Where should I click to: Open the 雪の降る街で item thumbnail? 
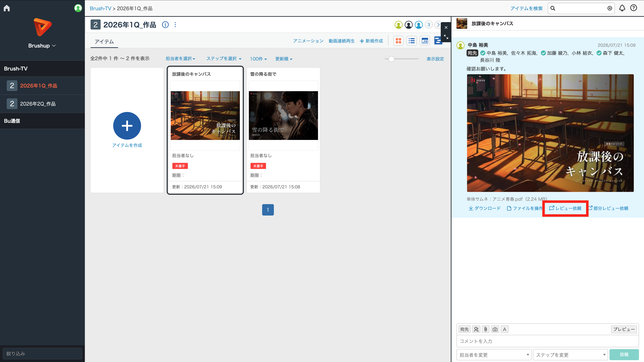click(x=283, y=115)
